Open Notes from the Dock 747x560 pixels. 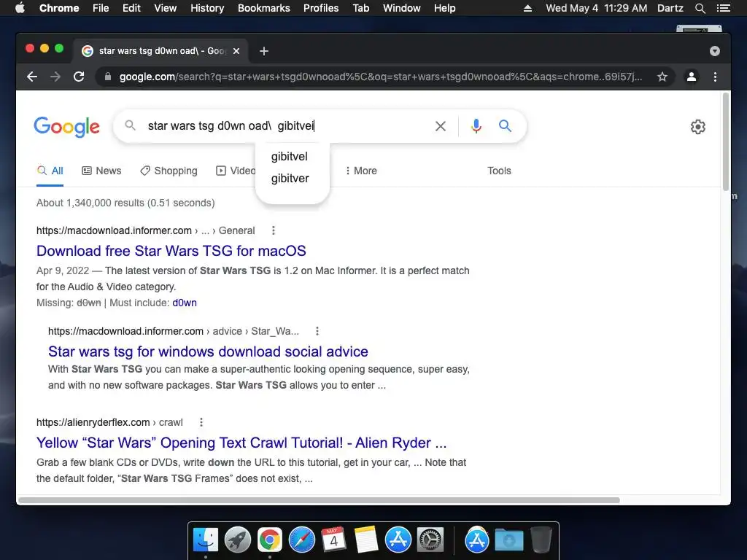(x=366, y=540)
